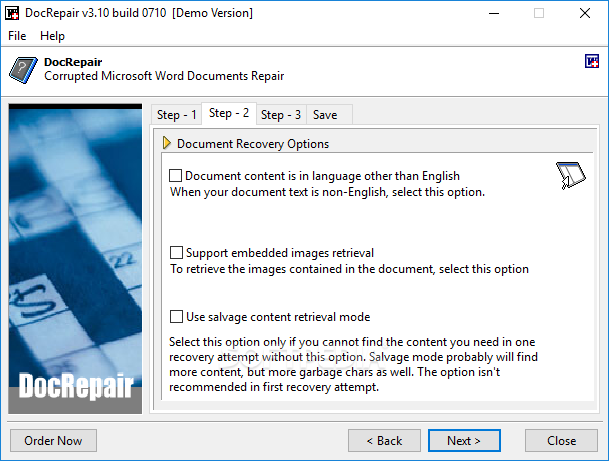Click the DocRepair book logo icon

click(x=23, y=70)
